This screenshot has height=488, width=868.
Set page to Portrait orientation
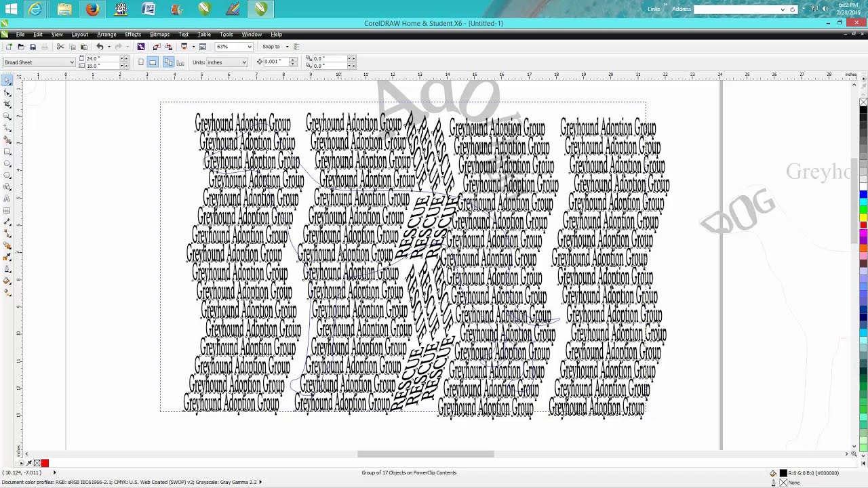(140, 62)
